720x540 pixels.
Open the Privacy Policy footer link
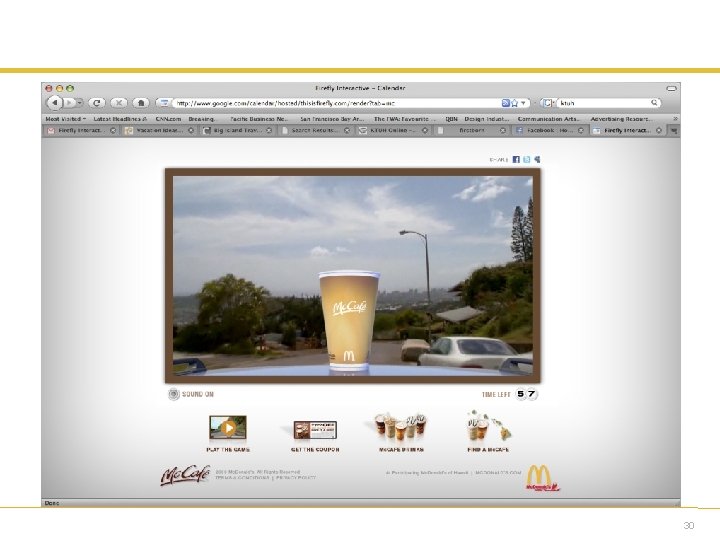(x=296, y=478)
